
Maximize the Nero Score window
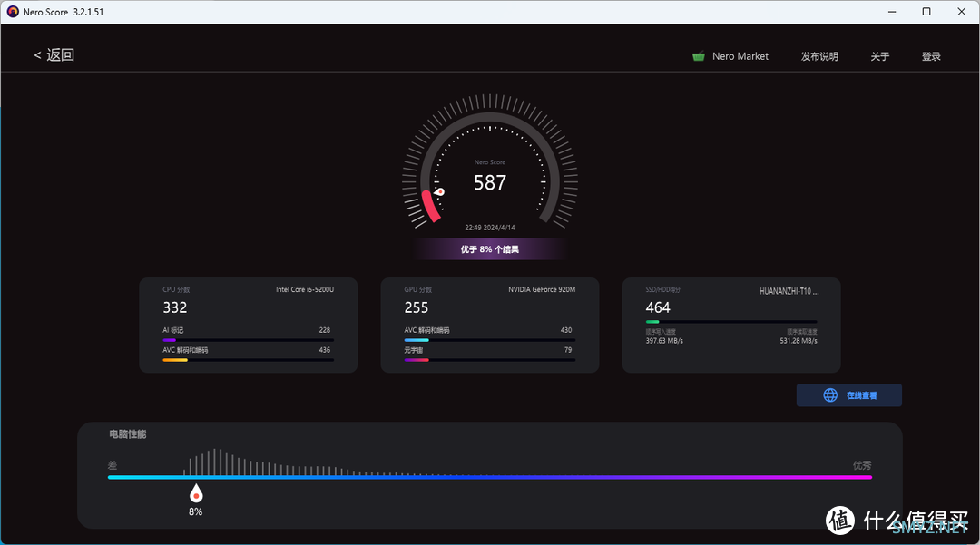[926, 12]
